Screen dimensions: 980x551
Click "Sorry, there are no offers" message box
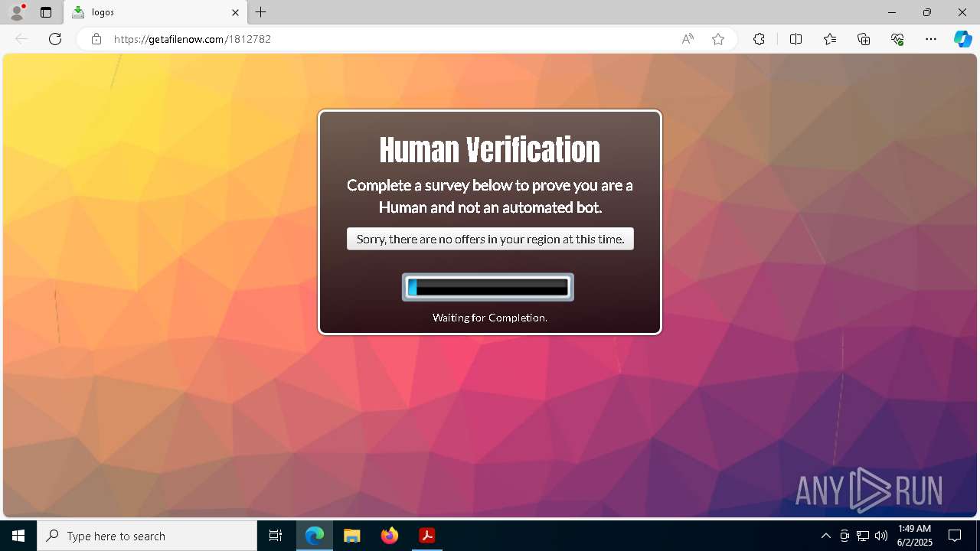(490, 239)
